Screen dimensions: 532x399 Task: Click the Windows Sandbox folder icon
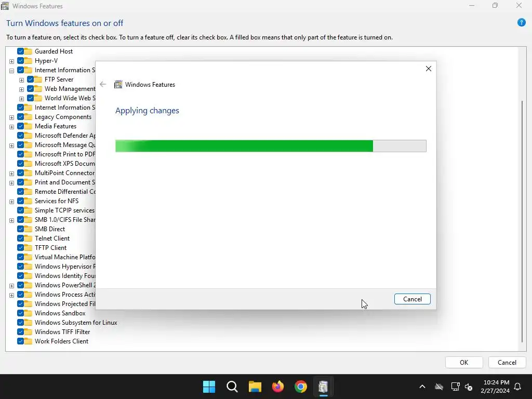pyautogui.click(x=29, y=313)
